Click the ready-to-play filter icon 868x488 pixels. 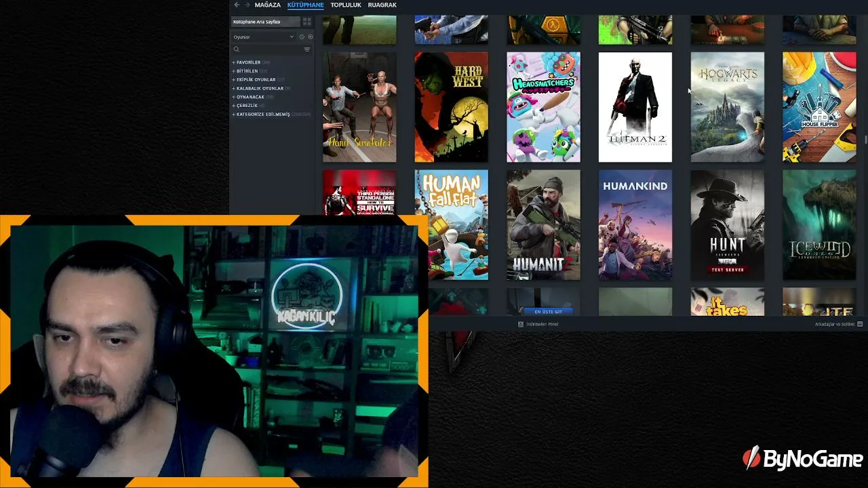click(311, 37)
